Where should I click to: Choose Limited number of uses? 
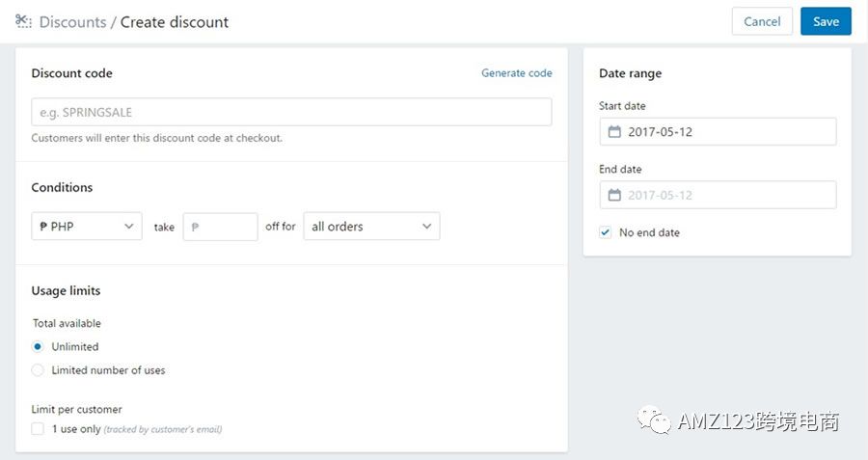pyautogui.click(x=38, y=370)
